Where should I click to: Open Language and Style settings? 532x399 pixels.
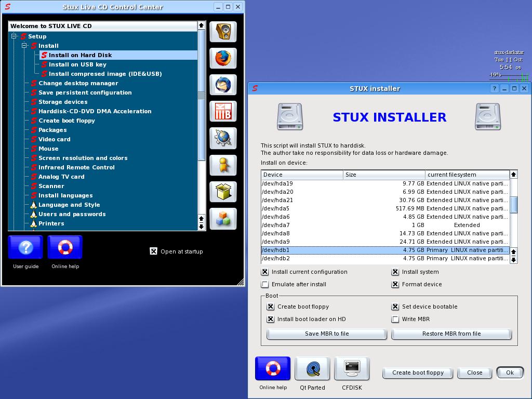click(x=69, y=205)
